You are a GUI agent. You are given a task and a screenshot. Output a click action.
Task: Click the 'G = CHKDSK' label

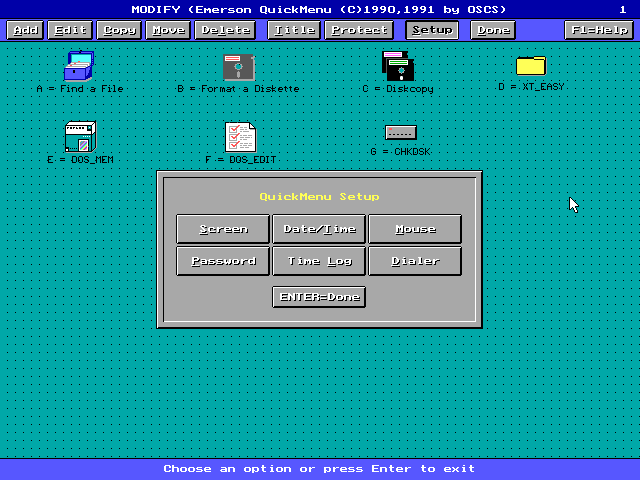401,152
